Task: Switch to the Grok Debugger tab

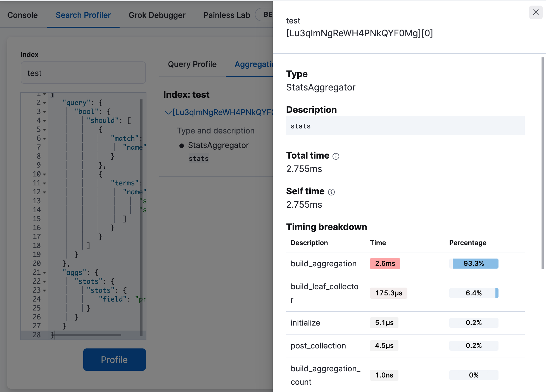Action: tap(157, 14)
